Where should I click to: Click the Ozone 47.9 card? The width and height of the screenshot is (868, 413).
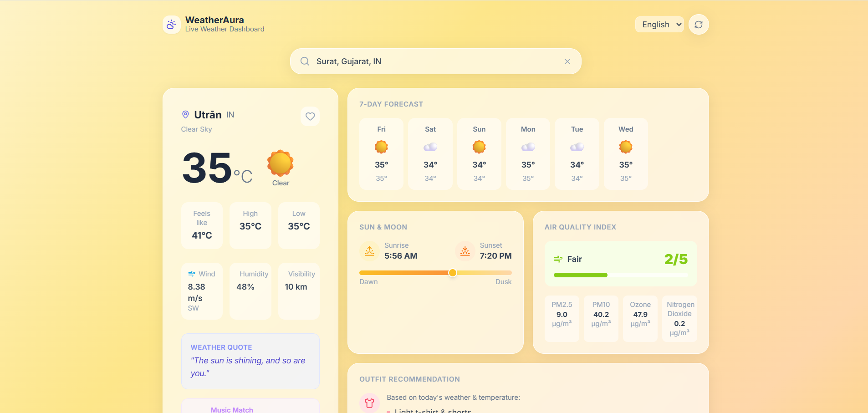coord(640,318)
